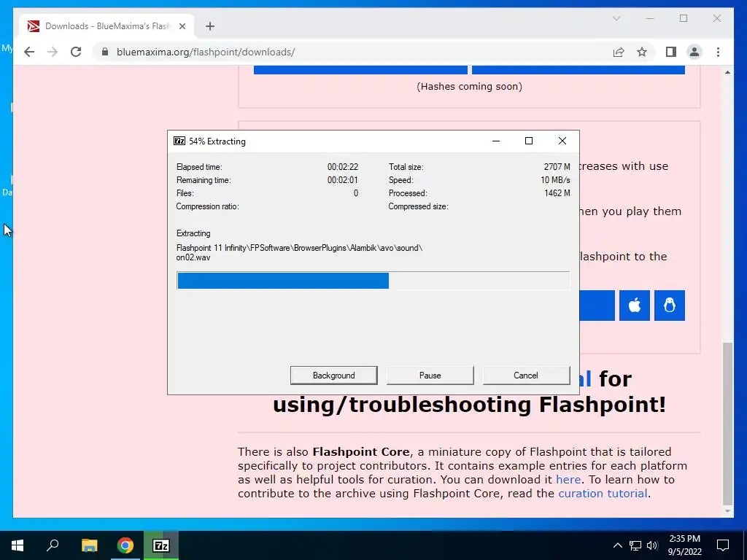
Task: Open network status in the system tray
Action: click(635, 545)
